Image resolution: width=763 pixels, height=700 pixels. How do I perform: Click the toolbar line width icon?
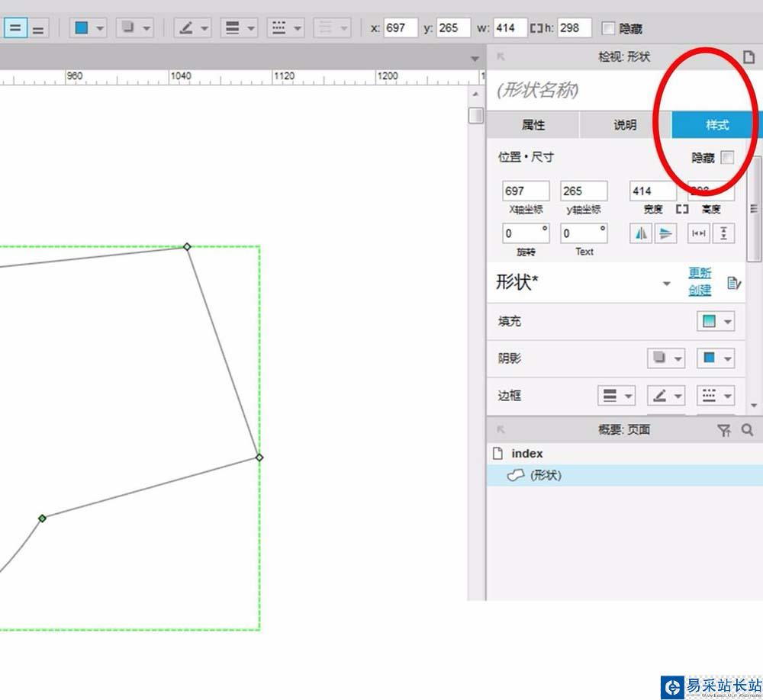coord(233,27)
